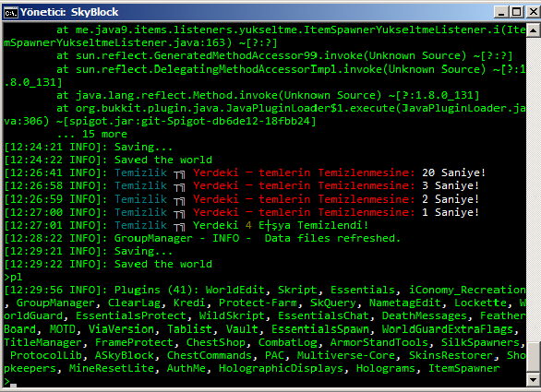This screenshot has width=541, height=392.
Task: Click the '1 Saniye!' countdown text
Action: (451, 212)
